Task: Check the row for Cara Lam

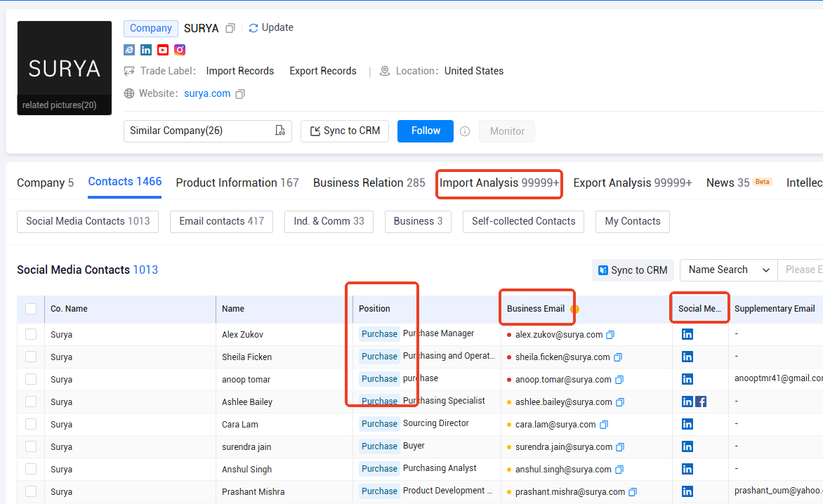Action: [31, 424]
